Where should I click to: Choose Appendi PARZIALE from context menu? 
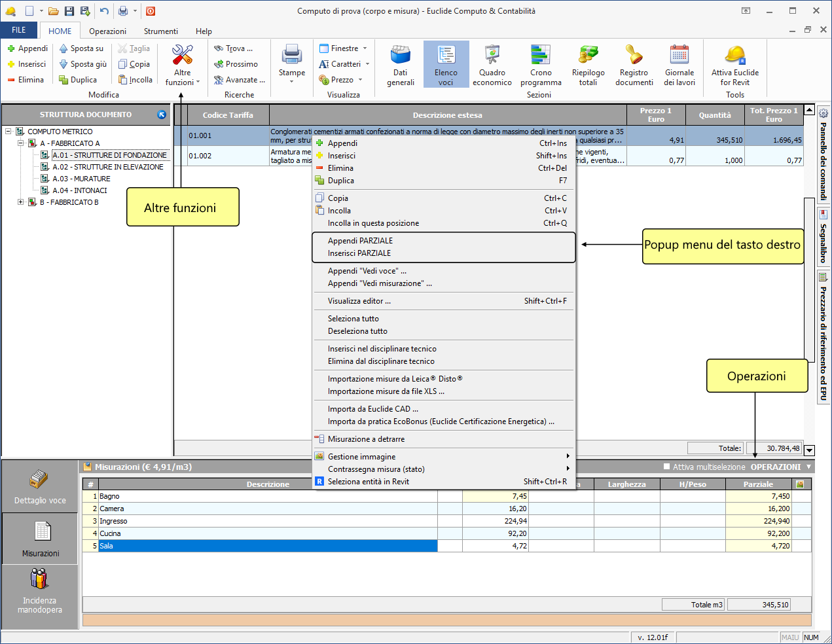coord(360,241)
